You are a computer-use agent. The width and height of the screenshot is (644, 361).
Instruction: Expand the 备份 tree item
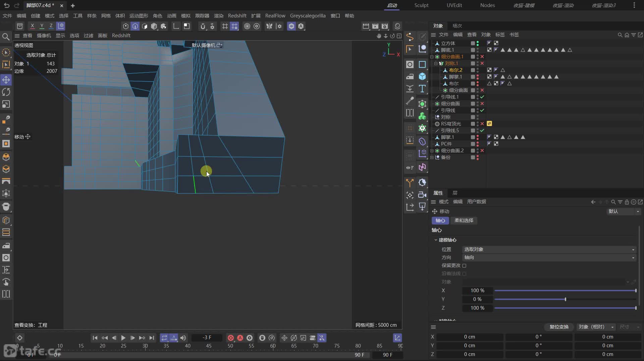432,157
